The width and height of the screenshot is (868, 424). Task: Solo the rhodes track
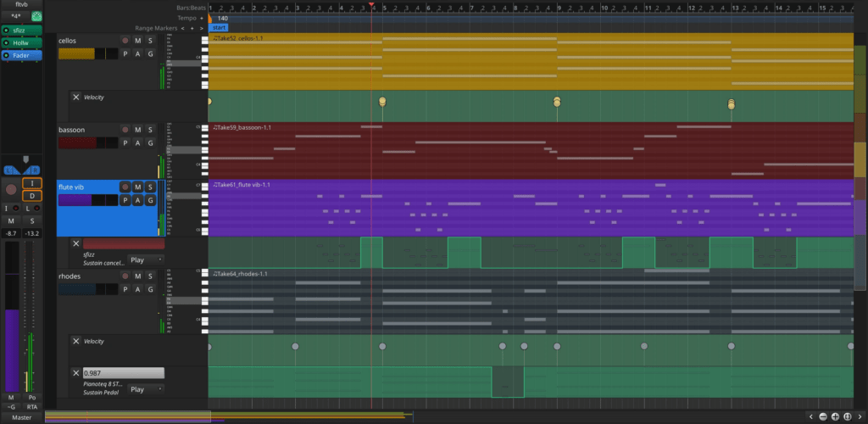tap(150, 276)
